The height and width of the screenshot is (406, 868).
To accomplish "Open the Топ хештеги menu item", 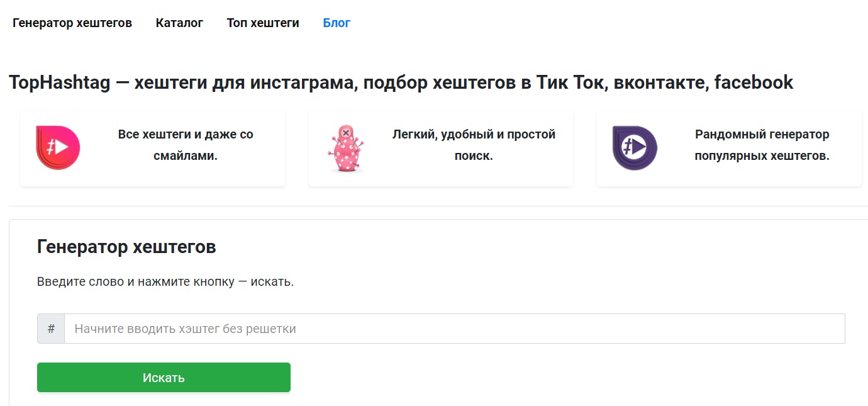I will tap(263, 23).
